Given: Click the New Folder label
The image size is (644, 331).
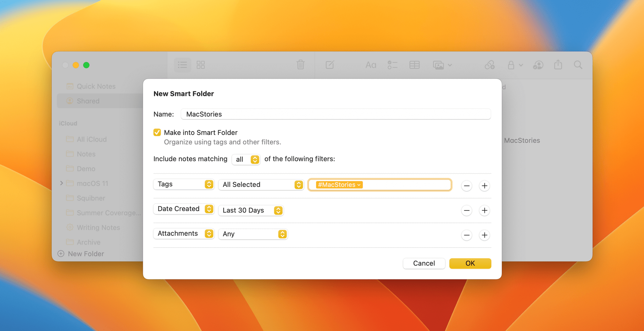Looking at the screenshot, I should point(86,254).
